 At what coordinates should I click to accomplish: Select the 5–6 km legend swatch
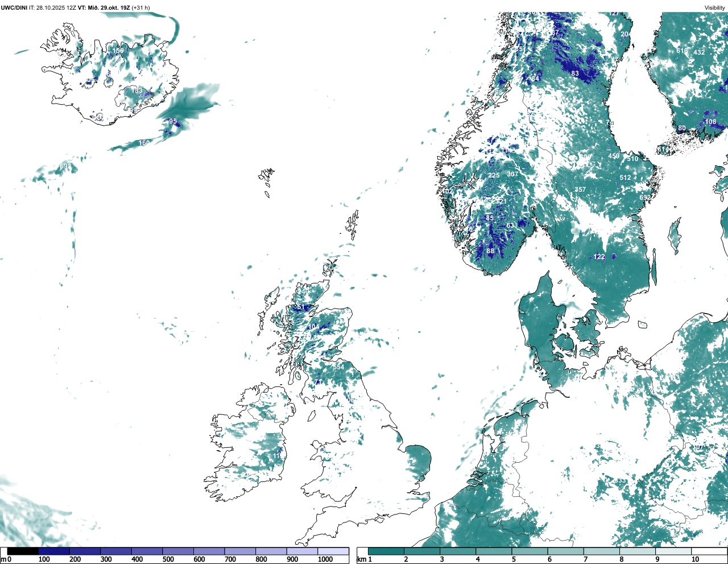[530, 551]
